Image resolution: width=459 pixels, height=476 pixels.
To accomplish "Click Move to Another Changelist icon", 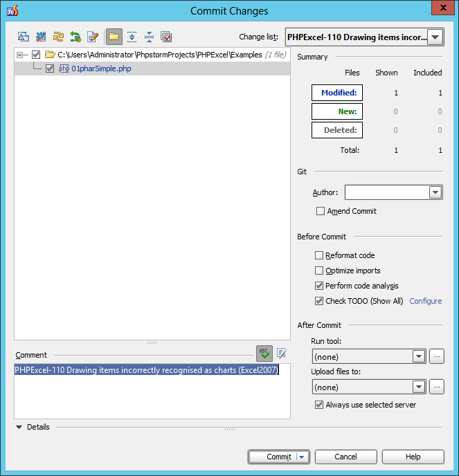I will coord(41,37).
